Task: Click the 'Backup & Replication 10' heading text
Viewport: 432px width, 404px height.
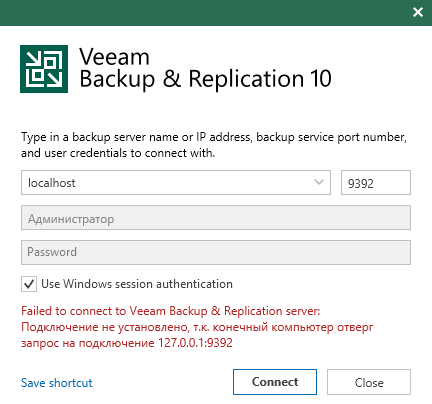Action: (x=205, y=79)
